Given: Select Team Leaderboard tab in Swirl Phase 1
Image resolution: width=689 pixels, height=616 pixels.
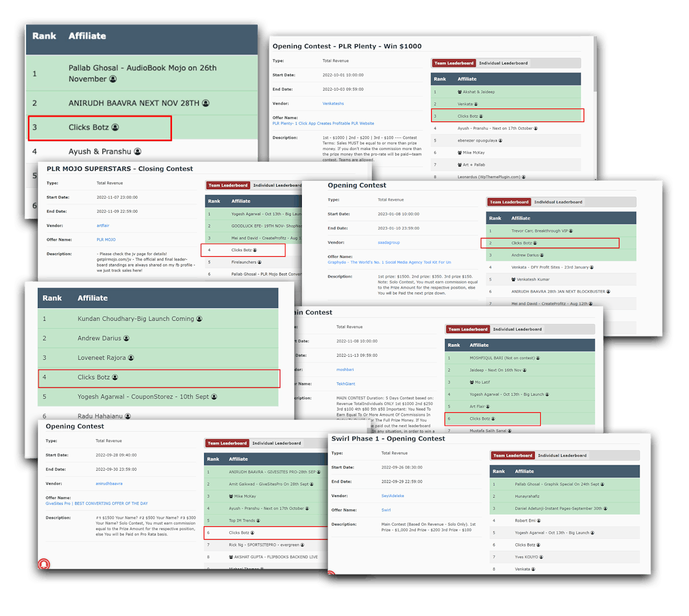Looking at the screenshot, I should coord(513,456).
